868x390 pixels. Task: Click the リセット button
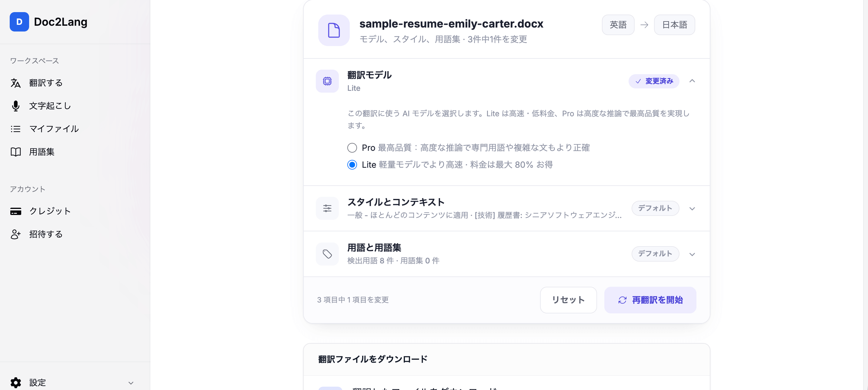point(569,300)
